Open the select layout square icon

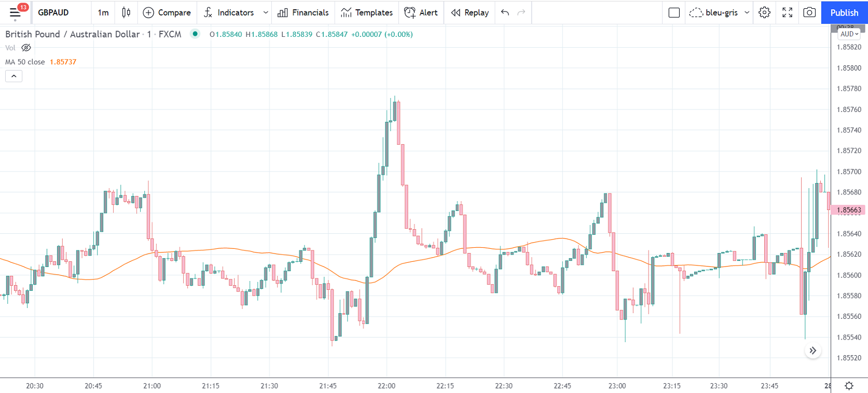coord(674,12)
